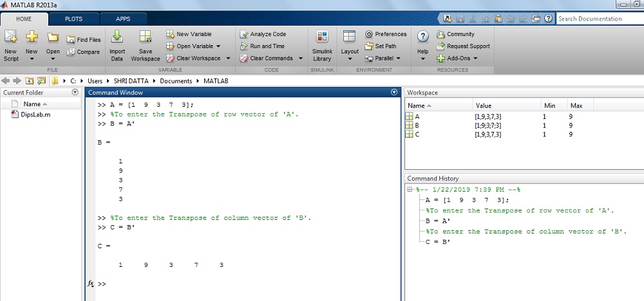Expand the Add-Ons dropdown menu
644x301 pixels.
click(476, 59)
